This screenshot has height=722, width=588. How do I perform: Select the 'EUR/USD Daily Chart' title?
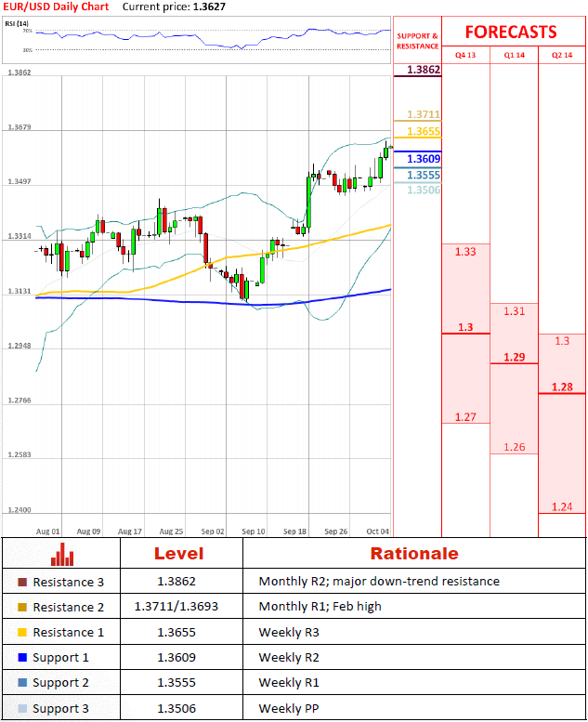(x=56, y=7)
